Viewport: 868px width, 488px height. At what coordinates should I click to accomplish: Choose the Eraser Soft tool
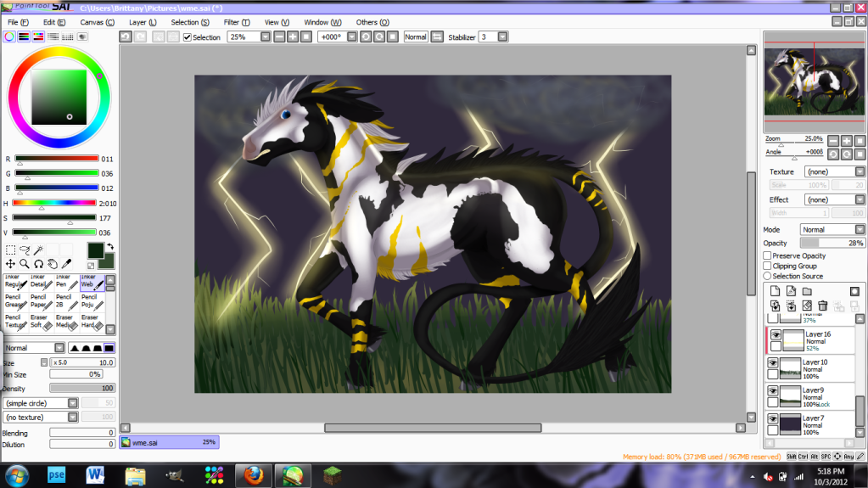click(x=42, y=322)
